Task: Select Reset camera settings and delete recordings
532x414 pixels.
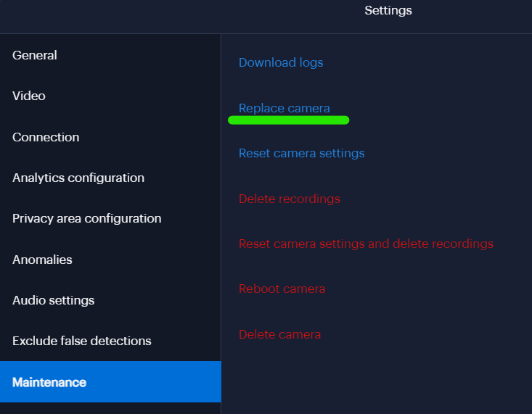Action: point(366,244)
